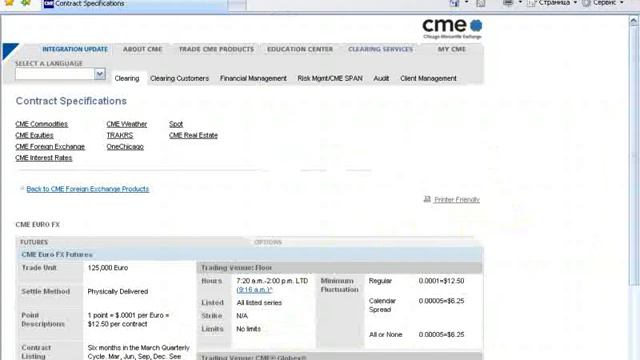The width and height of the screenshot is (640, 360).
Task: Click the All listed series value
Action: click(x=259, y=303)
